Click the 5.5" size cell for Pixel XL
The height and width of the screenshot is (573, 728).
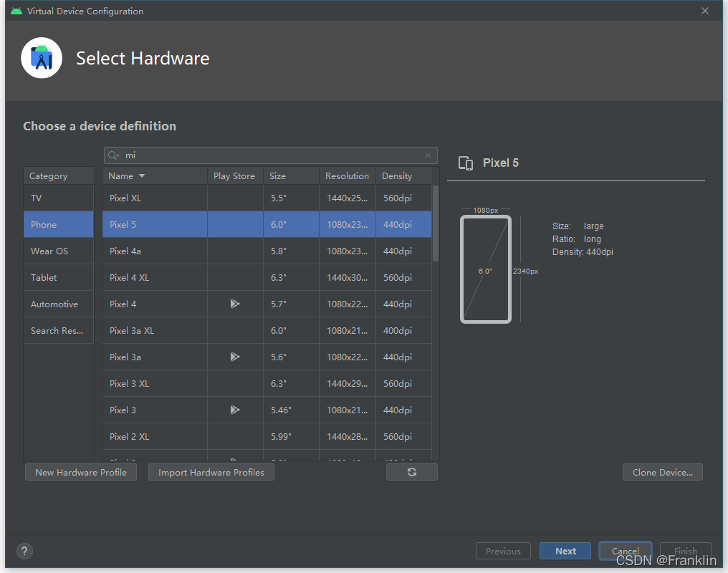pos(291,198)
